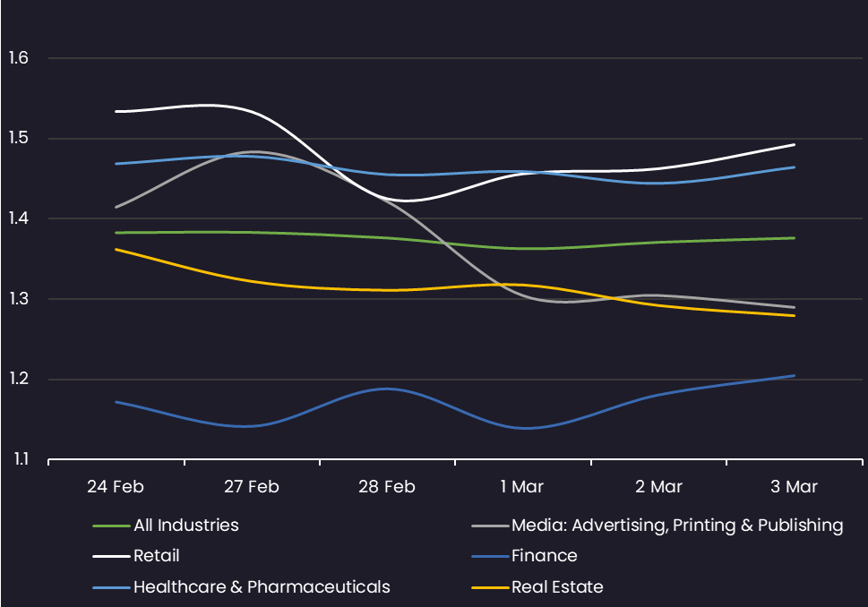This screenshot has width=868, height=607.
Task: Click the white Retail legend line swatch
Action: (111, 556)
